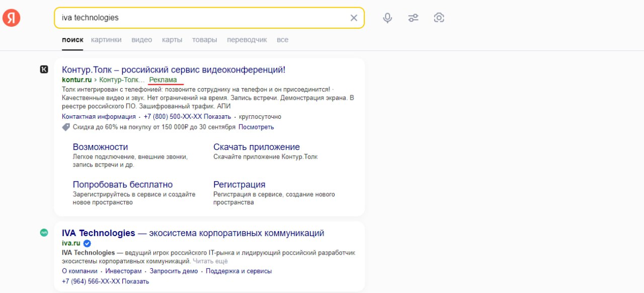Screen dimensions: 644x293
Task: Show the hidden +7 (964) 566 phone number
Action: coord(105,281)
